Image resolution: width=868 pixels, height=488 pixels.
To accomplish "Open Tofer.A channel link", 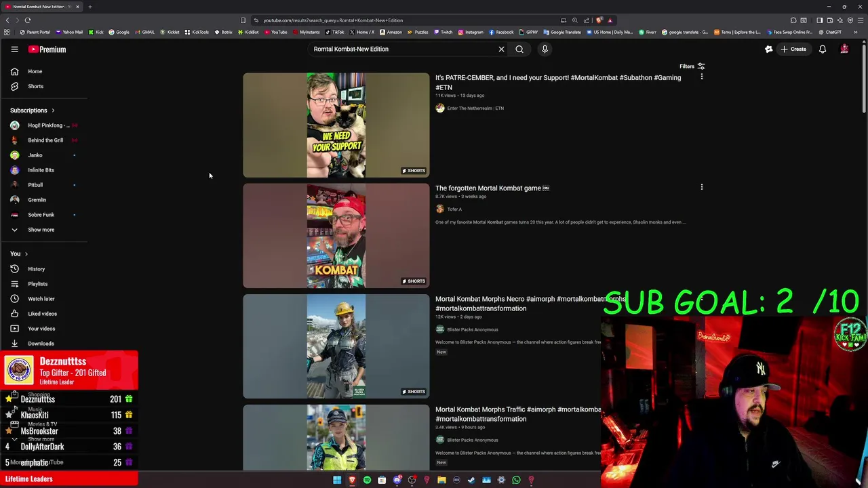I will (454, 209).
